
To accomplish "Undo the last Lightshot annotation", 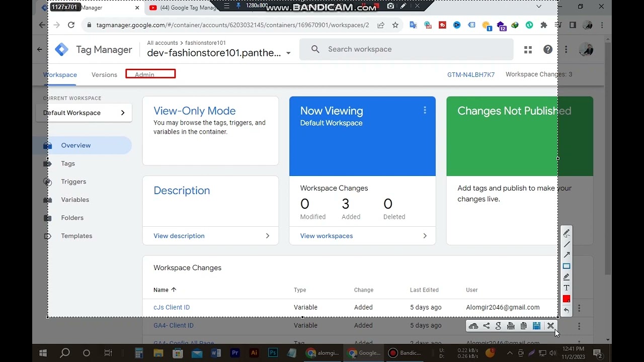I will tap(567, 310).
